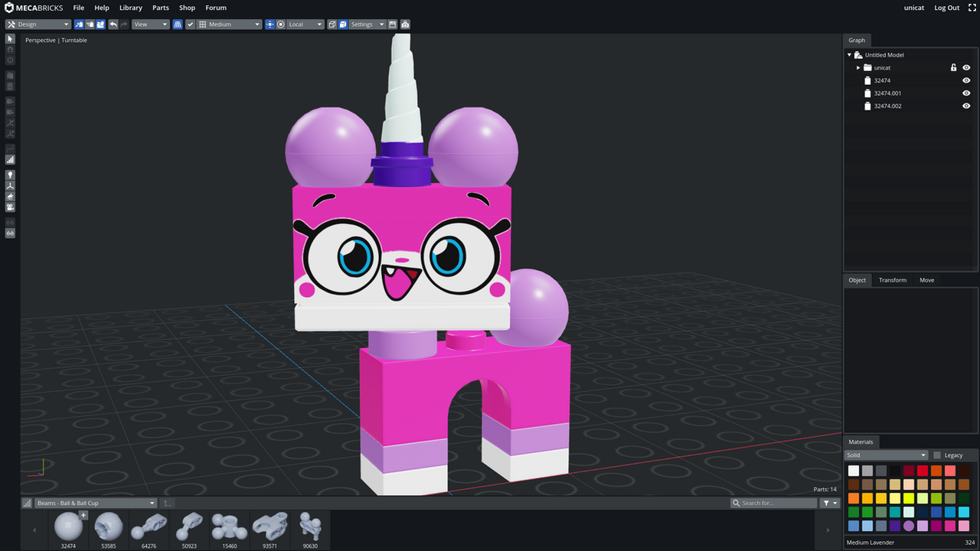Click the camera snapshot icon in toolbar
980x551 pixels.
(x=405, y=24)
